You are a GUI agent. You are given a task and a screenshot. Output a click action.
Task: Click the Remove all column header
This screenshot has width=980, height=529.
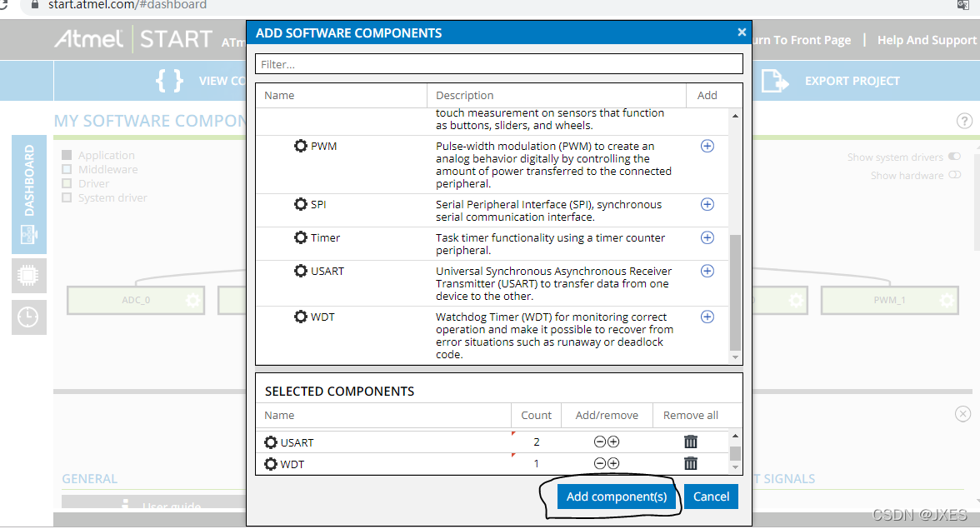click(x=691, y=416)
